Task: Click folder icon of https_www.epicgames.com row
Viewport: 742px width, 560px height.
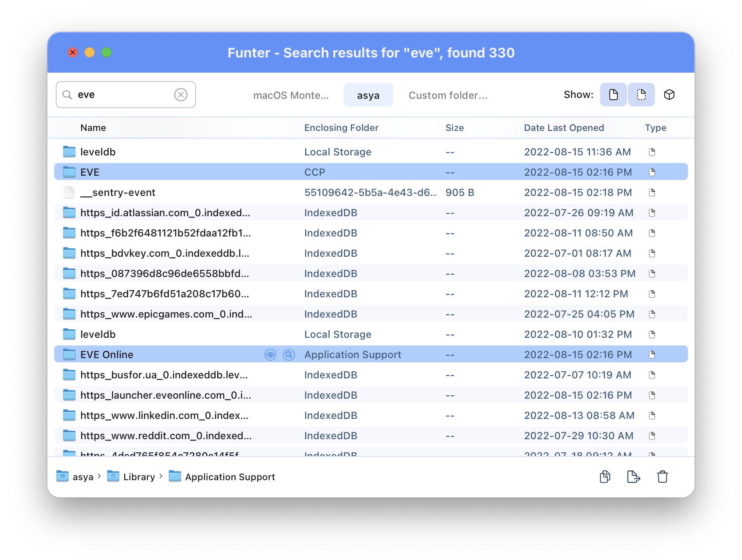Action: pos(69,314)
